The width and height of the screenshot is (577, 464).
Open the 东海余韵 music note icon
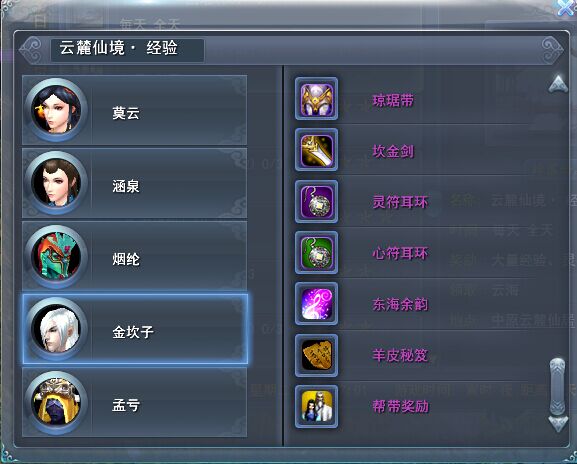(316, 304)
